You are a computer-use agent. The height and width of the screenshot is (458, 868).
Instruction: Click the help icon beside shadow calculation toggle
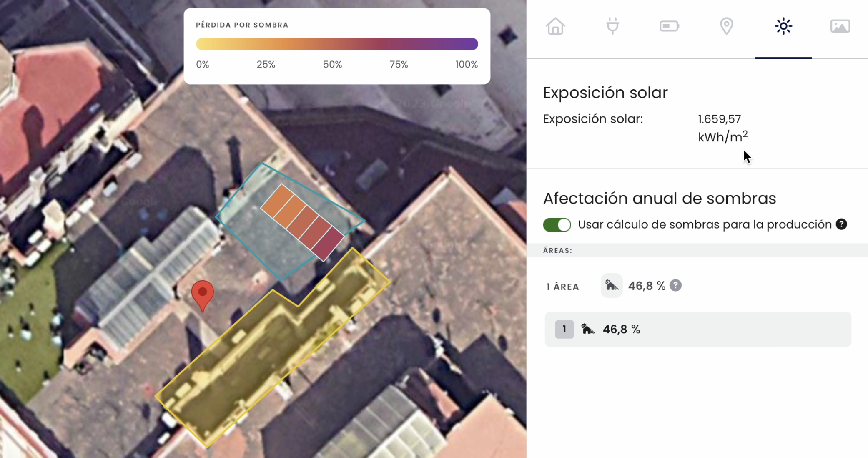coord(841,224)
